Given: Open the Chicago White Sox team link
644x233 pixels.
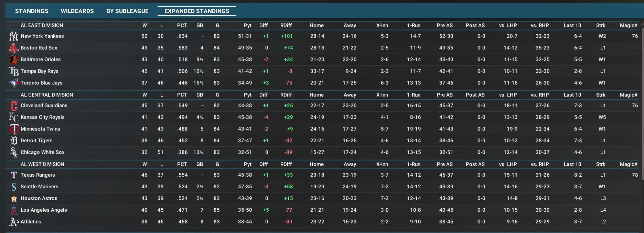Looking at the screenshot, I should click(43, 152).
